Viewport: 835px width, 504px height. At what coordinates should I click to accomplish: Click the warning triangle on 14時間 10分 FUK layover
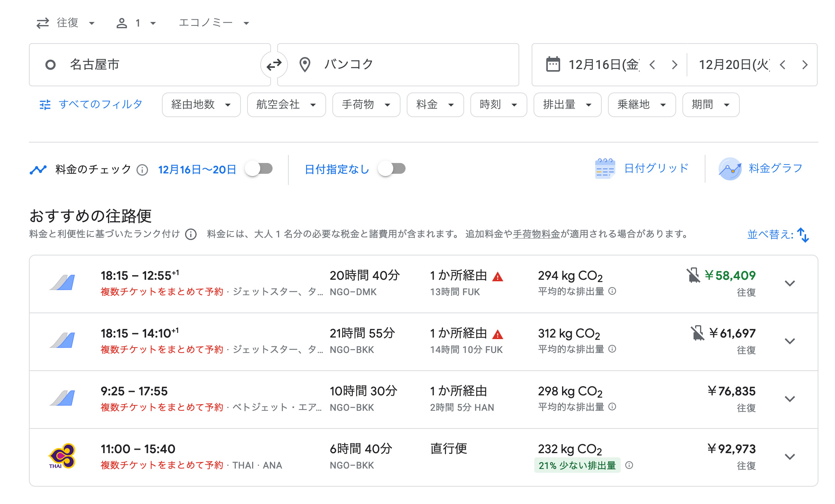(x=498, y=334)
